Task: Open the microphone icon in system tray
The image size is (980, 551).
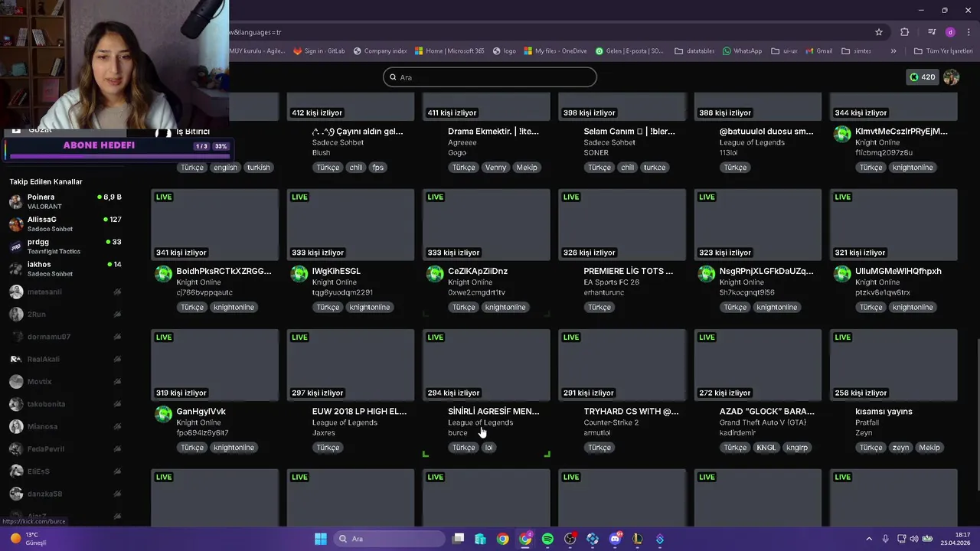Action: tap(885, 539)
